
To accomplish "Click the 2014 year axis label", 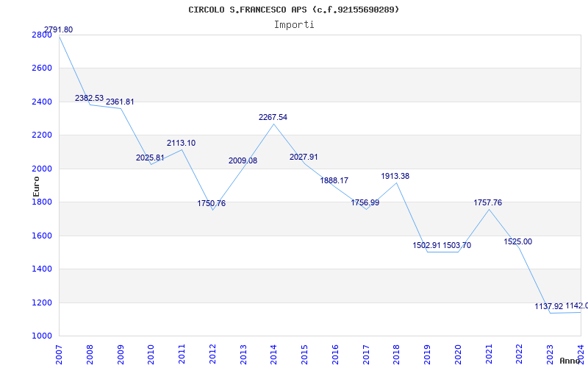I will click(x=273, y=355).
